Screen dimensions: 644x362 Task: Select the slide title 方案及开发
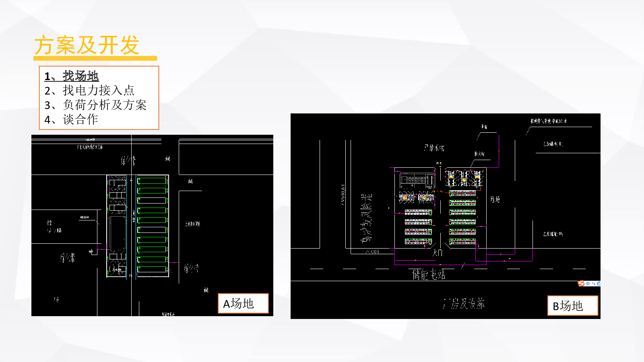[x=87, y=45]
